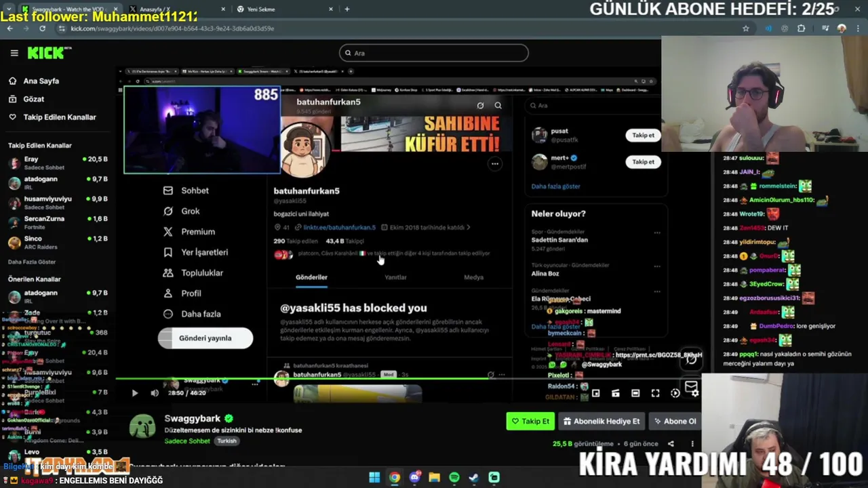The width and height of the screenshot is (868, 488).
Task: Bookmark this page with star icon
Action: pyautogui.click(x=746, y=28)
